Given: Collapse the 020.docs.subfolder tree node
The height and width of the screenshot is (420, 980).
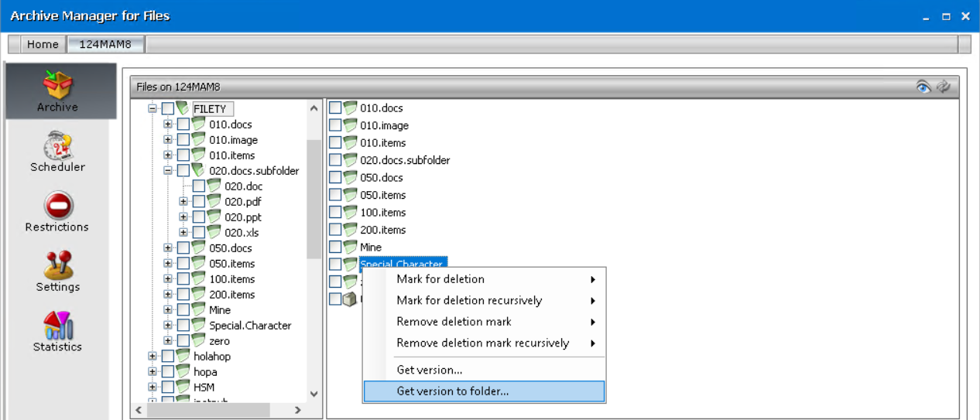Looking at the screenshot, I should point(168,171).
